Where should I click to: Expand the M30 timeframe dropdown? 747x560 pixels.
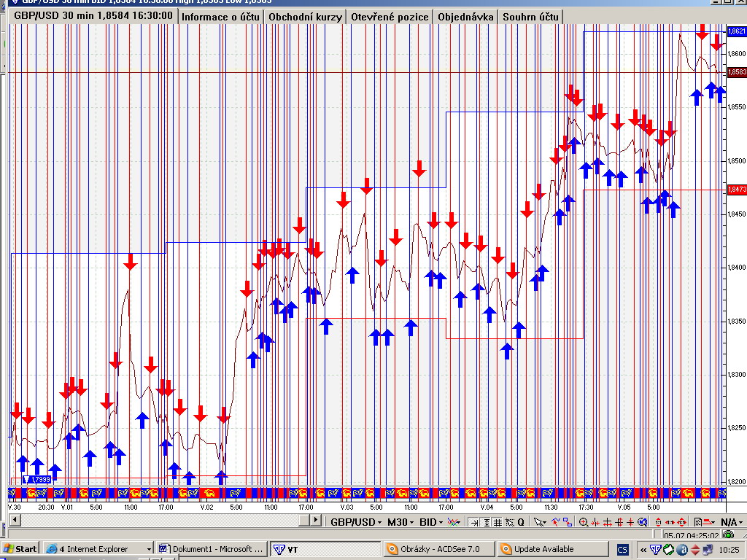coord(400,522)
